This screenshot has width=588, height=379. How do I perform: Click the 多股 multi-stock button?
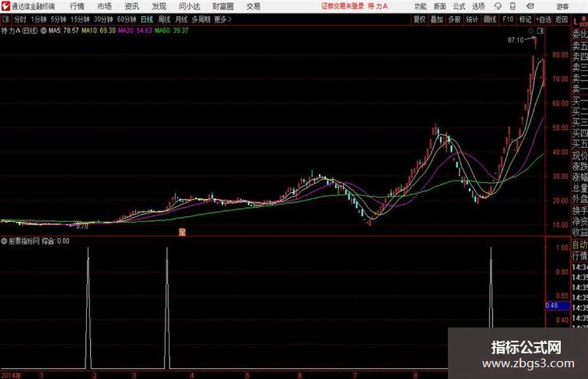(x=454, y=19)
